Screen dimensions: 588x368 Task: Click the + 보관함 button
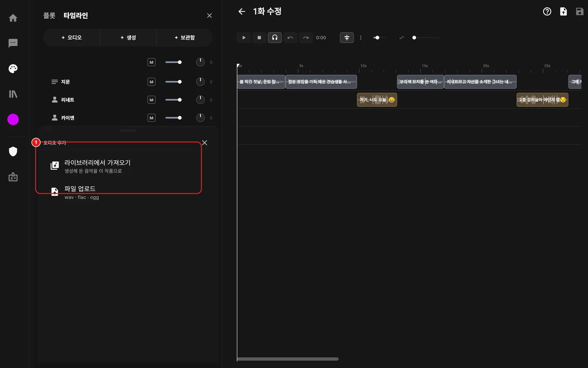185,38
